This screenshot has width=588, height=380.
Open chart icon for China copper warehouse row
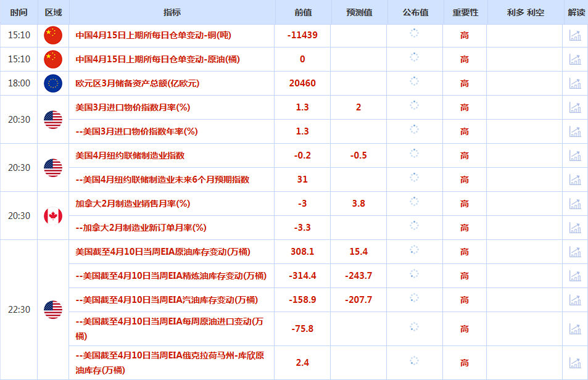tap(575, 36)
